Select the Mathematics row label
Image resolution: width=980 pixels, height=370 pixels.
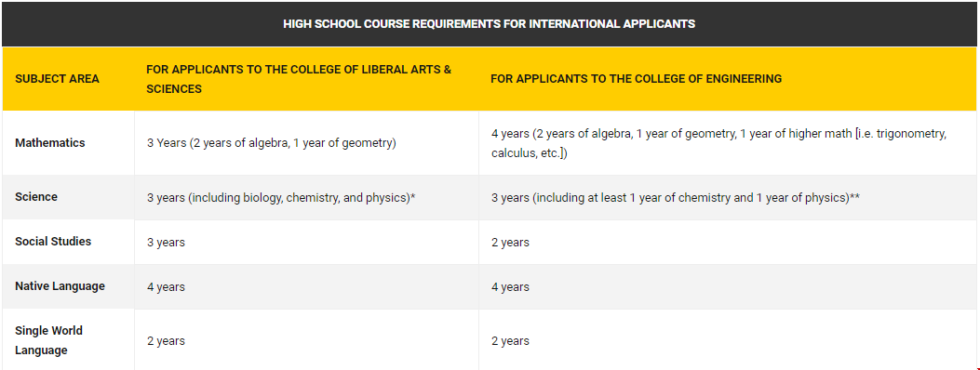click(x=50, y=143)
